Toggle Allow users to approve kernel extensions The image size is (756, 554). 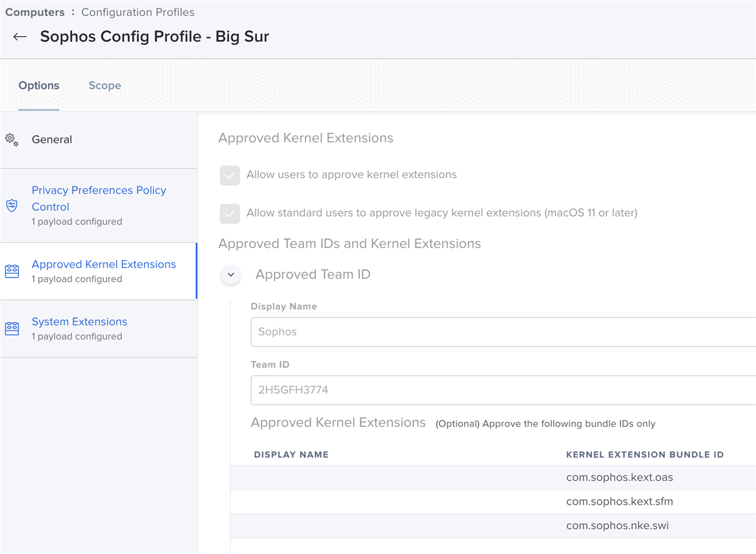230,175
